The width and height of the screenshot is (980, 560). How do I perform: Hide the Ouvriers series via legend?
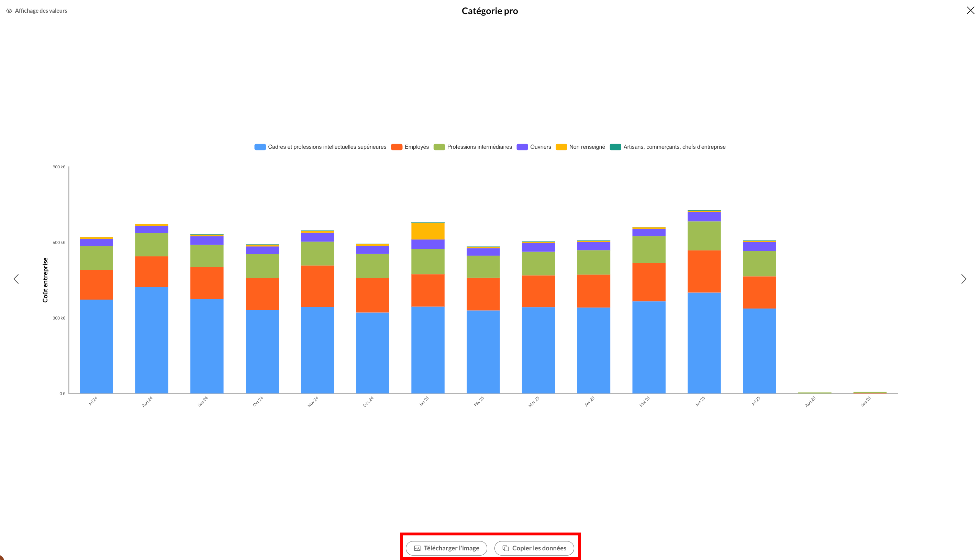click(x=540, y=147)
